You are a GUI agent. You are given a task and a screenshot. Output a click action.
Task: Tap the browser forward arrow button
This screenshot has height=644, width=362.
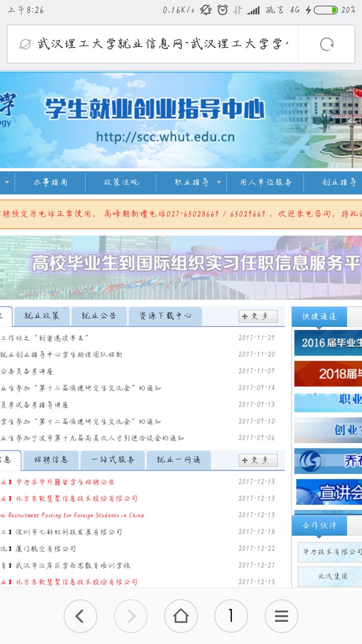click(x=131, y=615)
